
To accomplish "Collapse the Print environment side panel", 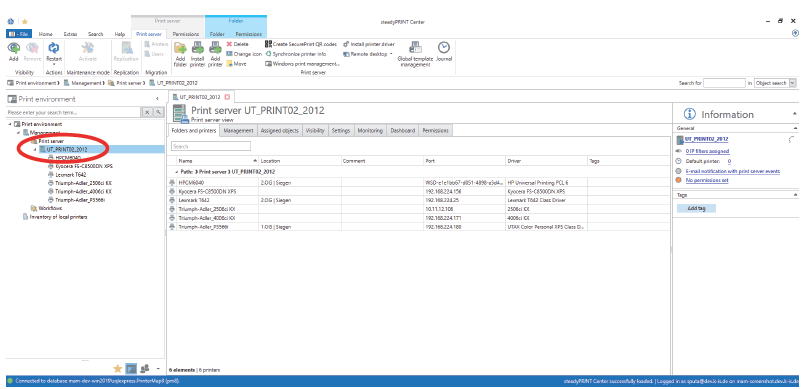I will tap(157, 99).
